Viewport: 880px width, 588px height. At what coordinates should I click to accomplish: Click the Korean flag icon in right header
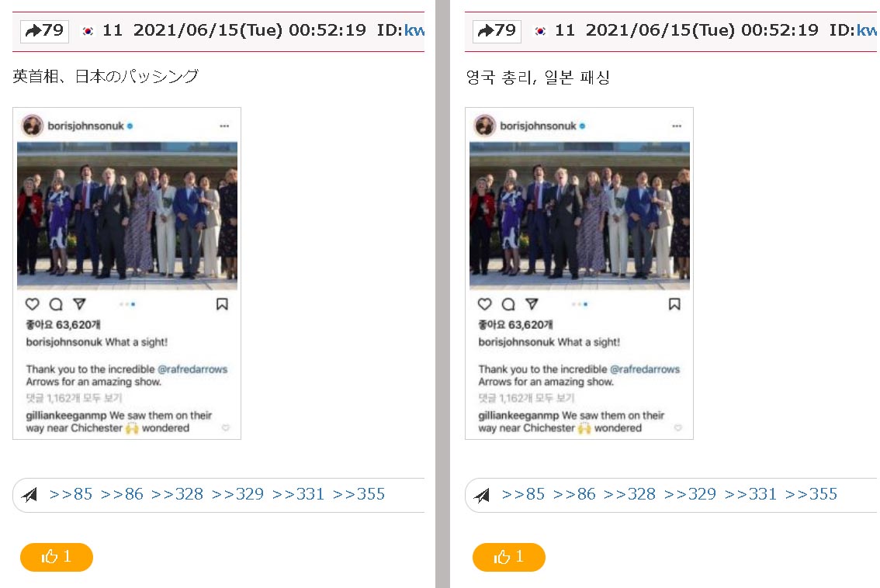pyautogui.click(x=540, y=31)
